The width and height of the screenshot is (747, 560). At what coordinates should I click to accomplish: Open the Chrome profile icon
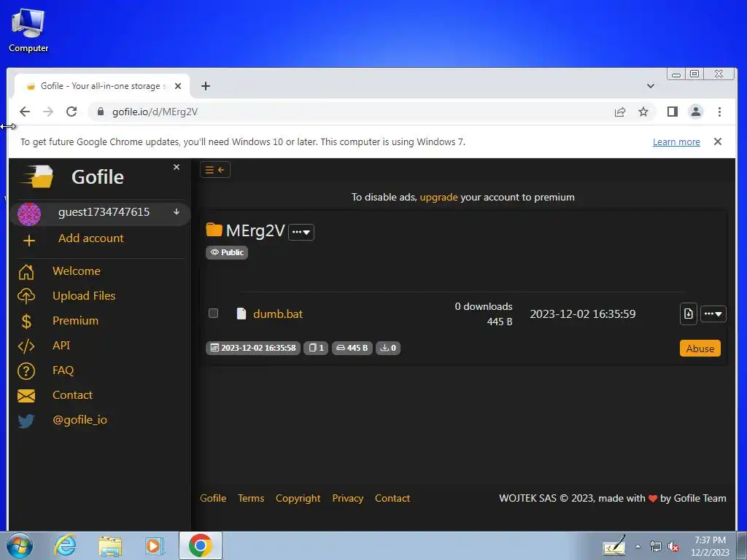pos(695,112)
